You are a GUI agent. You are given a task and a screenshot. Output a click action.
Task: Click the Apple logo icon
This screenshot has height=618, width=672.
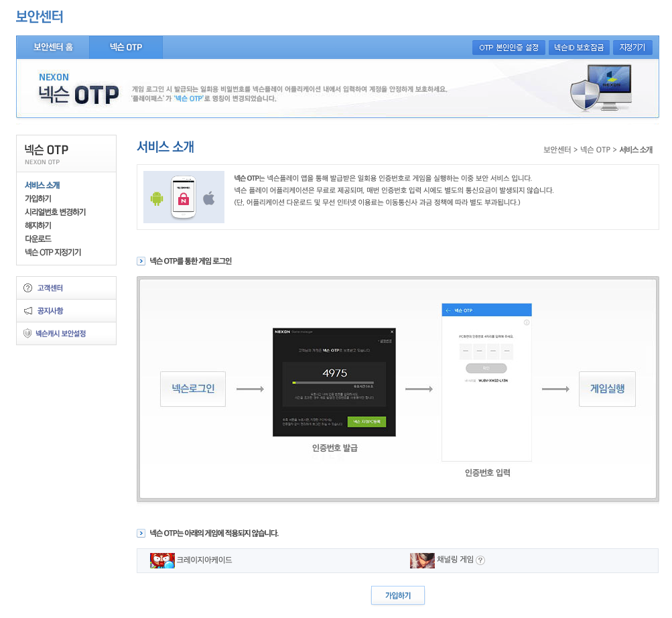pyautogui.click(x=209, y=198)
